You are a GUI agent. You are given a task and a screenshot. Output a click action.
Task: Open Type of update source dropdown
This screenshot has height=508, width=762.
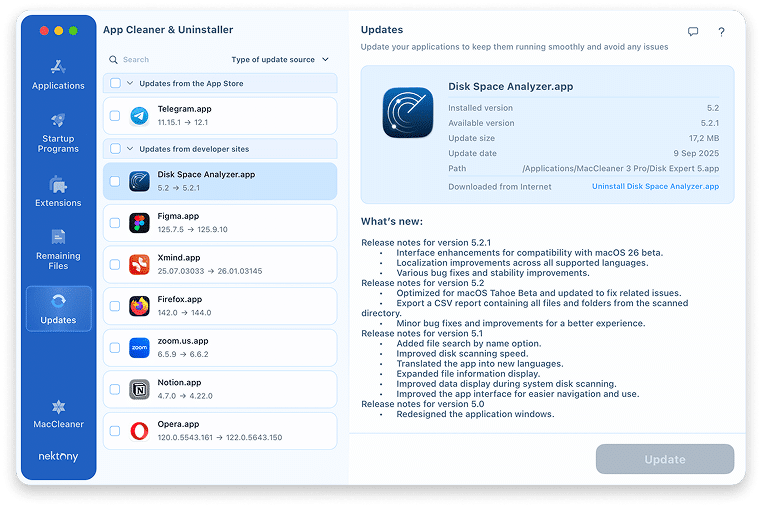pyautogui.click(x=280, y=60)
